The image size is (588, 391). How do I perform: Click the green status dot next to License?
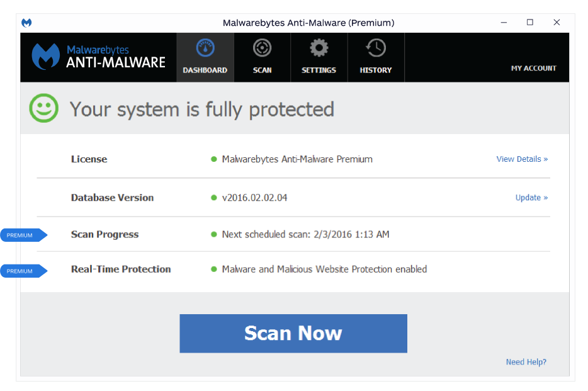pyautogui.click(x=214, y=159)
